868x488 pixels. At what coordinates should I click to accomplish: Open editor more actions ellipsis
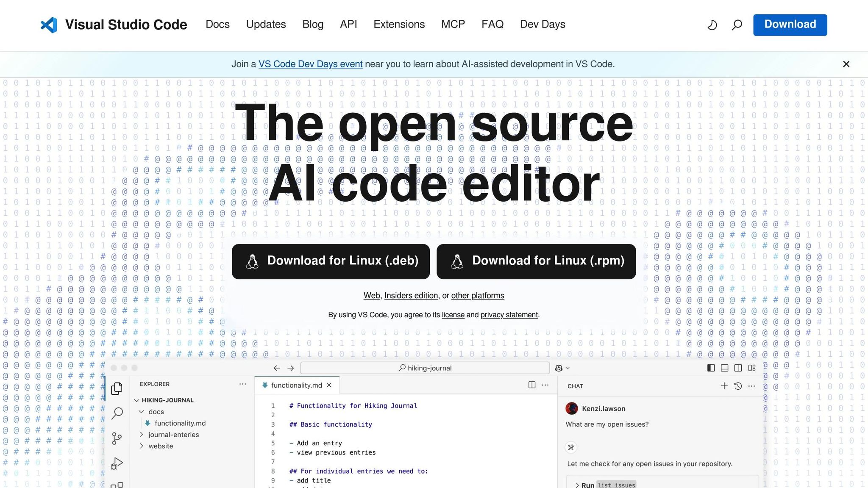(x=545, y=385)
